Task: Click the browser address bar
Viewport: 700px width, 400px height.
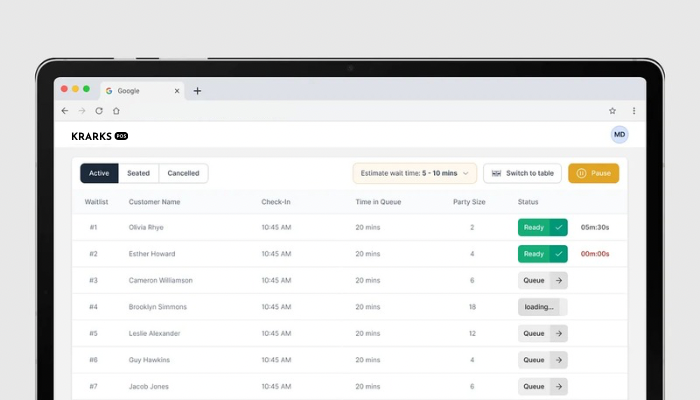Action: [x=364, y=111]
